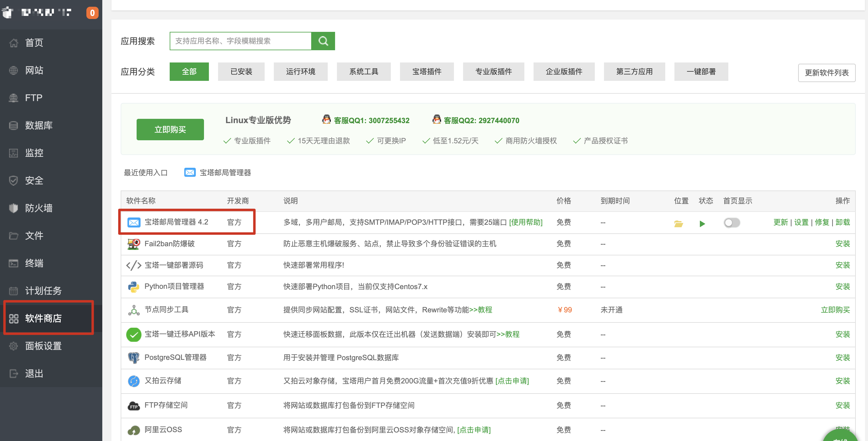Select the 已安装 category tab
Viewport: 868px width, 441px height.
241,71
